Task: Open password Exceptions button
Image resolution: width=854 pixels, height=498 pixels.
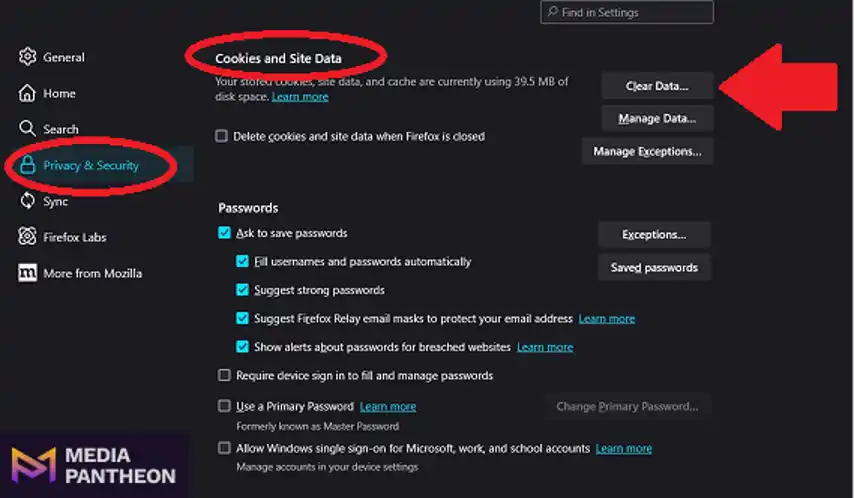Action: coord(654,234)
